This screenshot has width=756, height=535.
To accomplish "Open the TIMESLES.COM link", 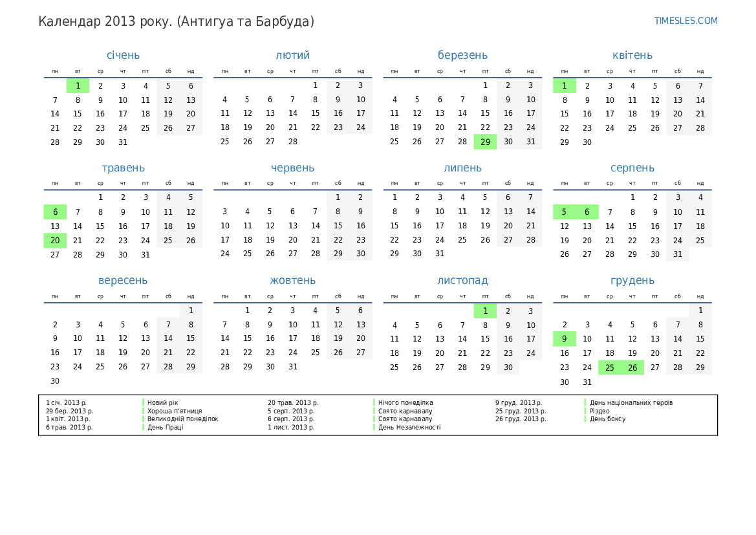I will [x=686, y=21].
